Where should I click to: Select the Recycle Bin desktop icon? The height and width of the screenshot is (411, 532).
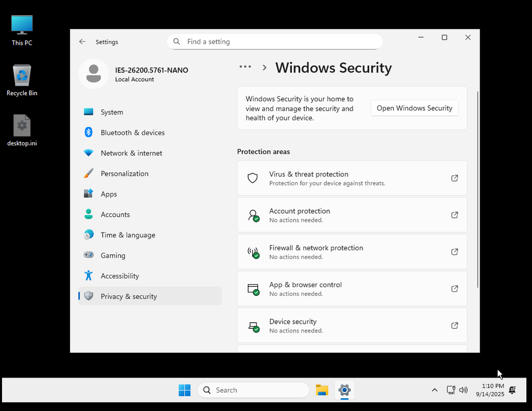22,80
